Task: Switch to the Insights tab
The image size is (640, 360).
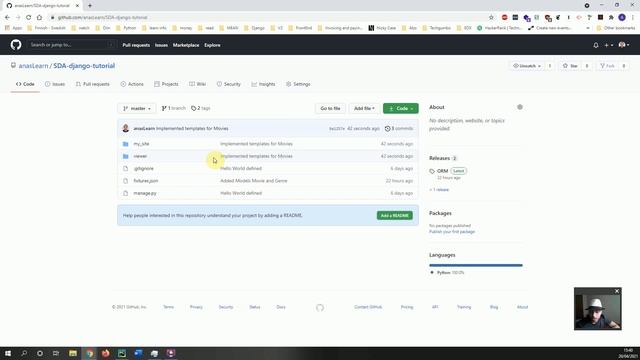Action: point(263,84)
